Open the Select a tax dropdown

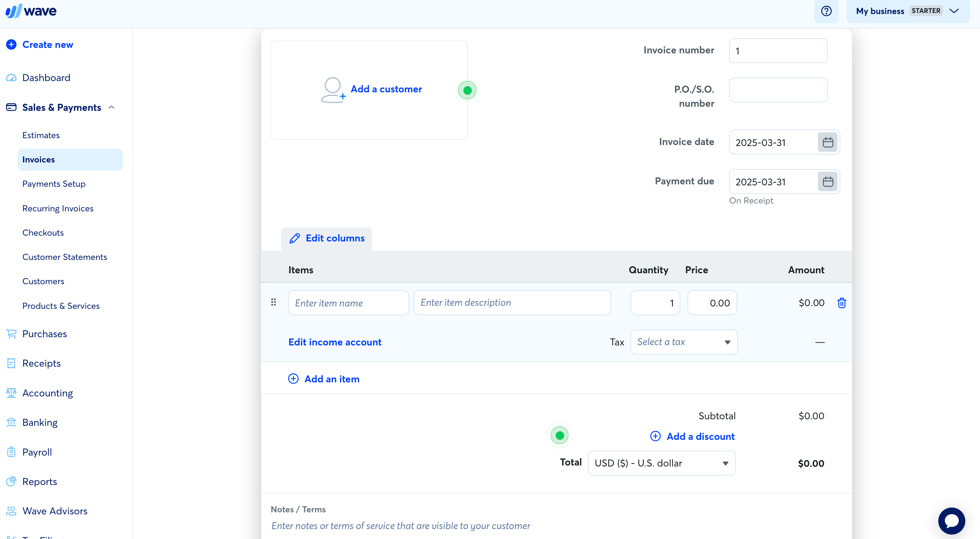(x=684, y=342)
